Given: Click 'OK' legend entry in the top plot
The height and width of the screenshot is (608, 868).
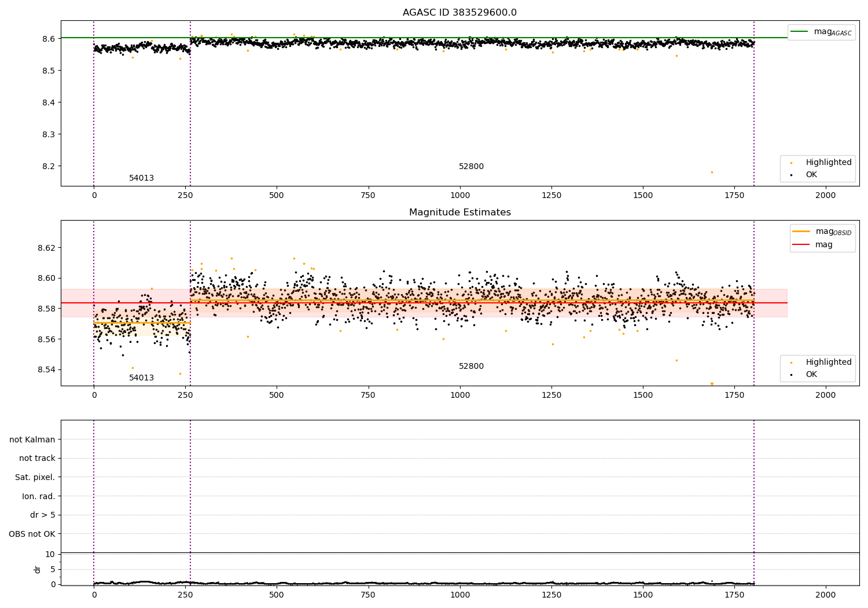Looking at the screenshot, I should coord(811,175).
